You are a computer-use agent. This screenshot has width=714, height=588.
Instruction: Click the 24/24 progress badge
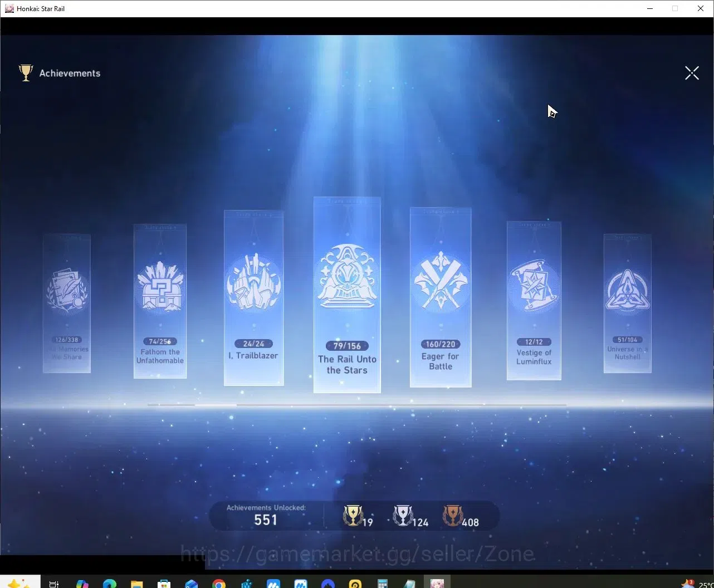[x=253, y=344]
